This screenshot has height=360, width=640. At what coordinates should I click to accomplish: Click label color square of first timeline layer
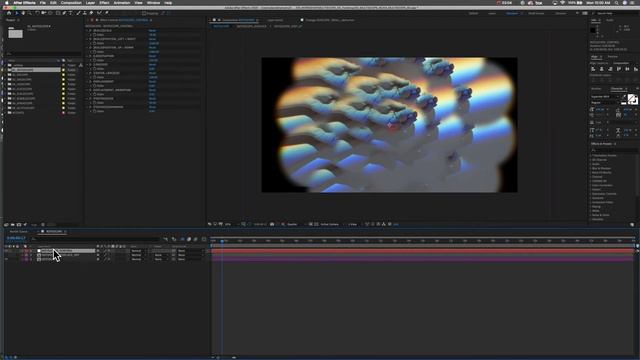[27, 251]
